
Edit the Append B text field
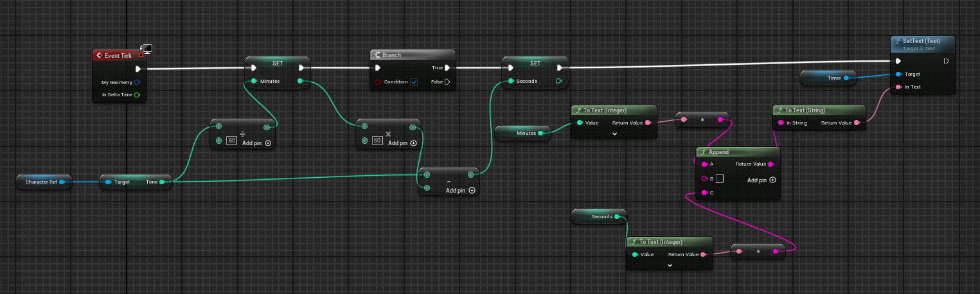(x=720, y=178)
